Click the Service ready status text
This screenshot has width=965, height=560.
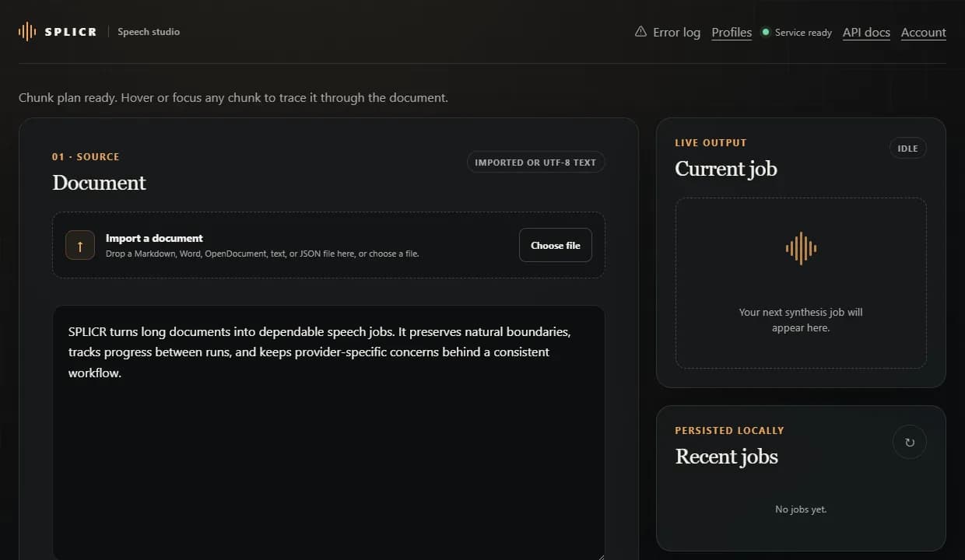[804, 33]
